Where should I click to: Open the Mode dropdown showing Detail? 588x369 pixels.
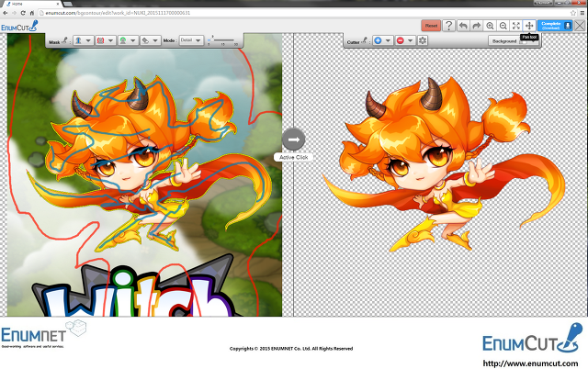click(191, 40)
